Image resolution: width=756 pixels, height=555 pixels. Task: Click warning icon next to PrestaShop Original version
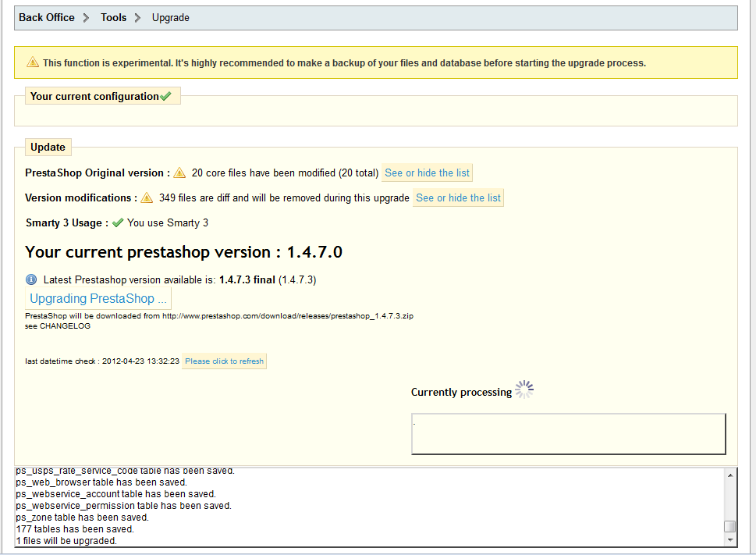click(x=179, y=173)
